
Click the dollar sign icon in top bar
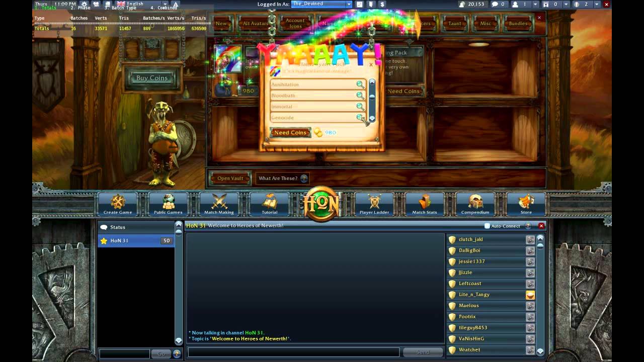point(382,4)
